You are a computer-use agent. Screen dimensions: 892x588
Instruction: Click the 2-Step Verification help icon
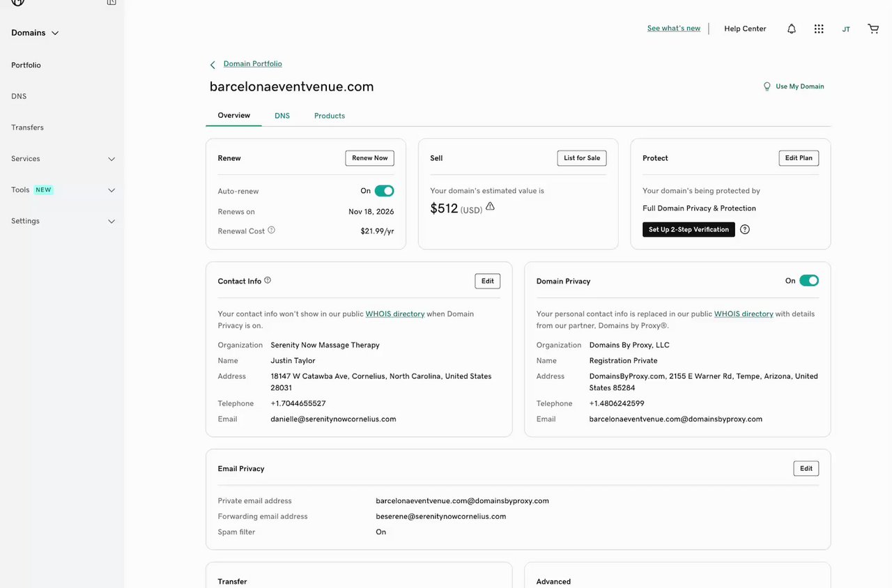point(745,229)
